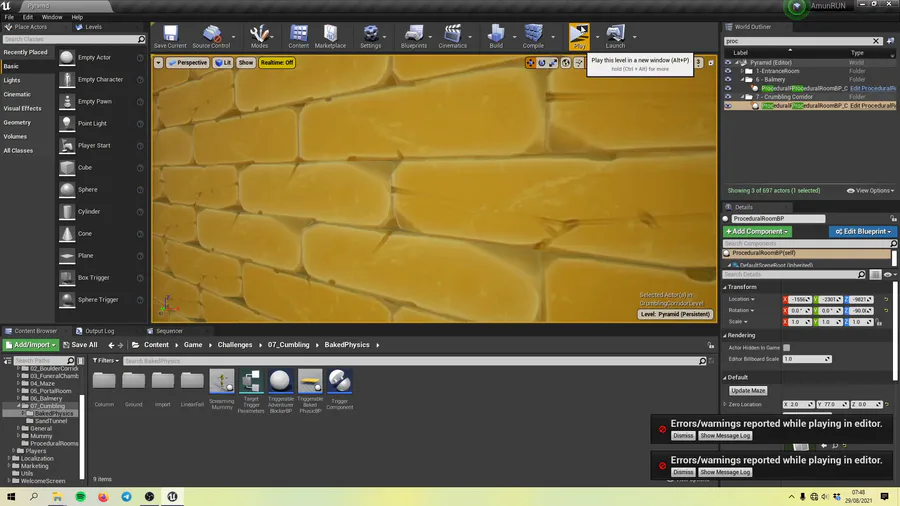The image size is (900, 506).
Task: Enable the Actor Hidden In Game checkbox
Action: 786,347
